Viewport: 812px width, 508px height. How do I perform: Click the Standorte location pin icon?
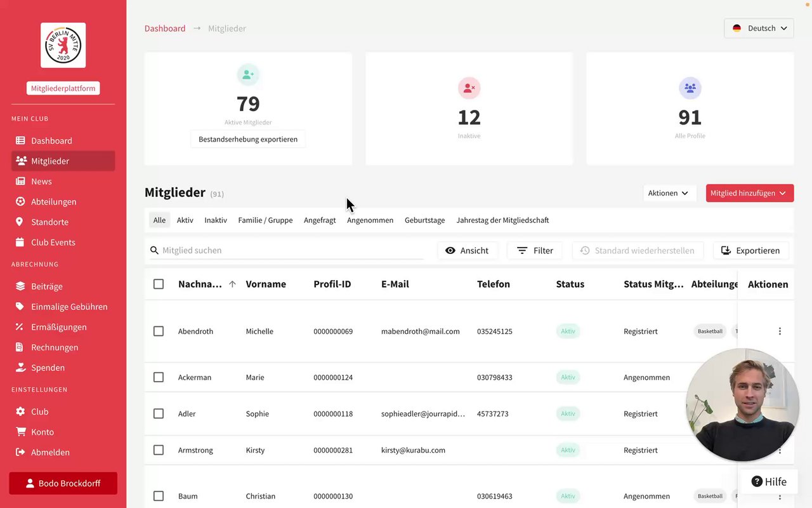tap(20, 222)
